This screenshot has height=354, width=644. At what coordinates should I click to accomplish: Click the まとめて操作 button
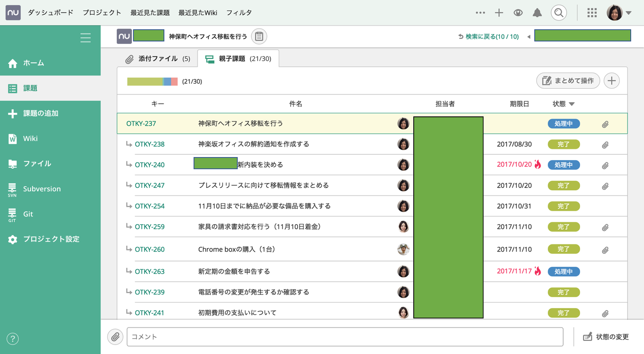568,81
